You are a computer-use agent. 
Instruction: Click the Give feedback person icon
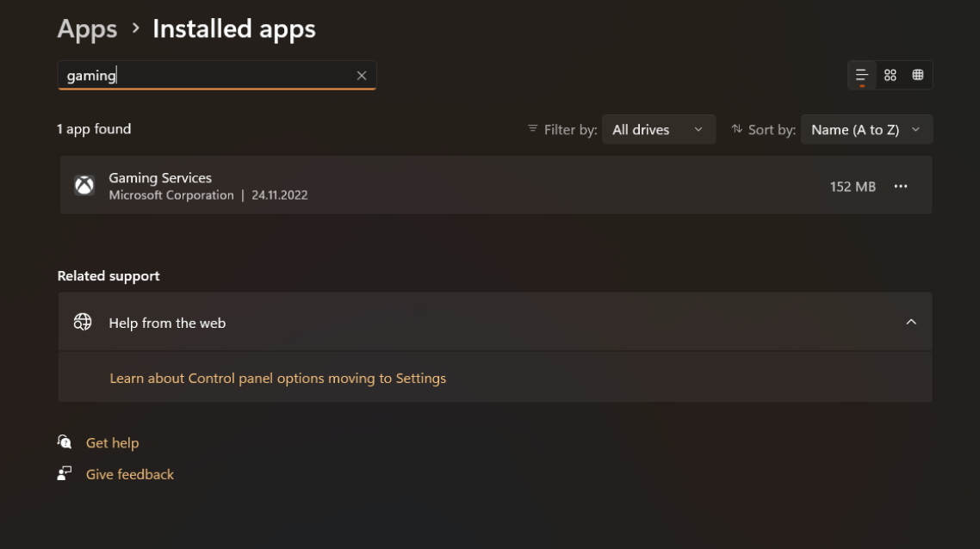(x=65, y=473)
